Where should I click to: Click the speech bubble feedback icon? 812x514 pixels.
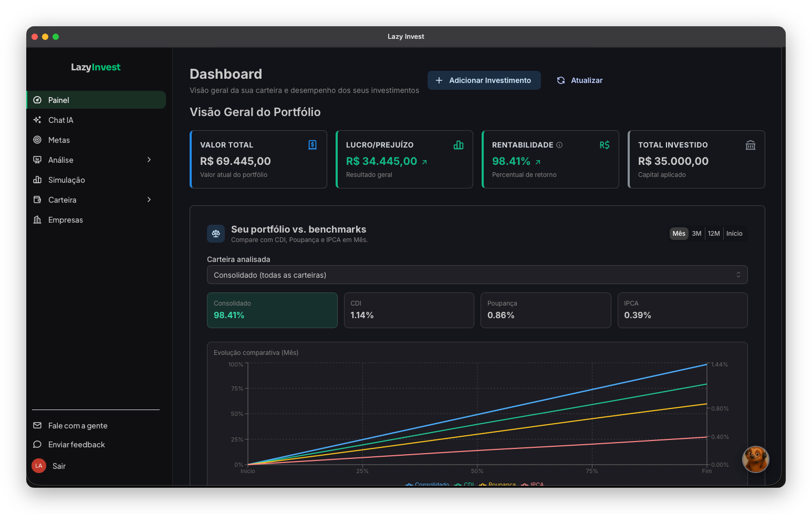[37, 444]
